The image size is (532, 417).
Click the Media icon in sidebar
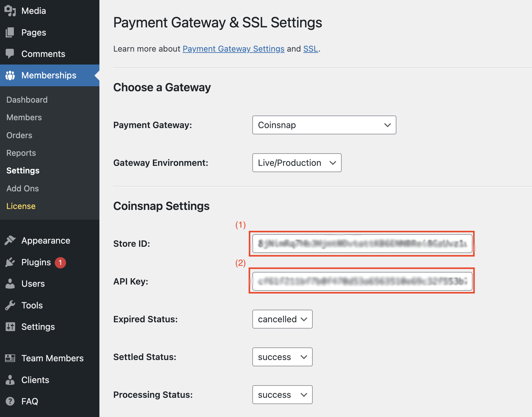pos(10,11)
